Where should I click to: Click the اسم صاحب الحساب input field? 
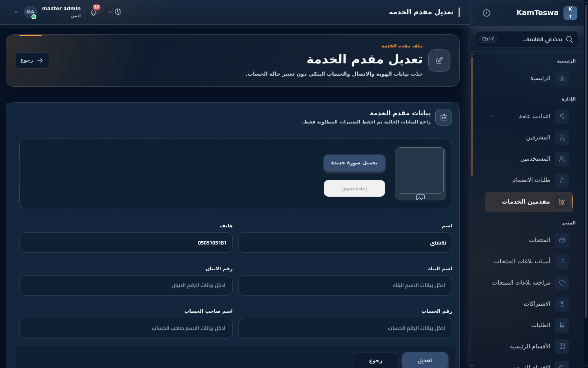tap(126, 328)
